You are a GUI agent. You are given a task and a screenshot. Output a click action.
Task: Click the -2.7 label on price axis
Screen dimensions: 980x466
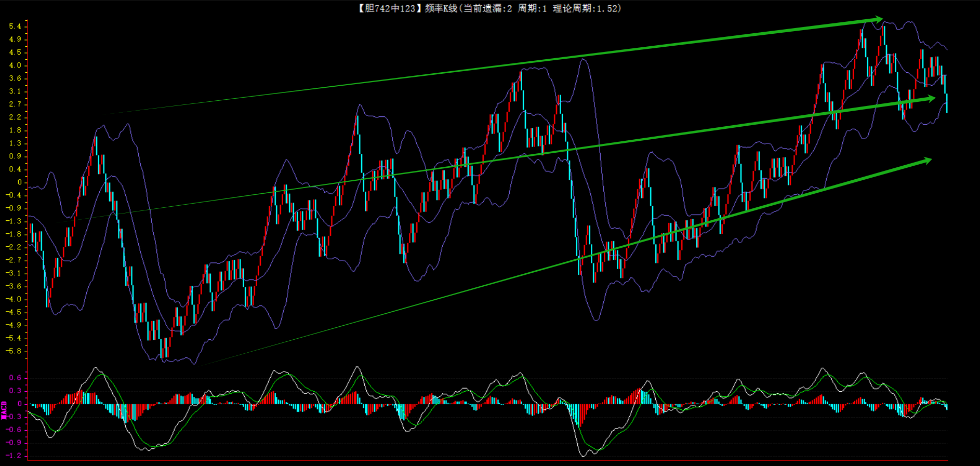14,260
